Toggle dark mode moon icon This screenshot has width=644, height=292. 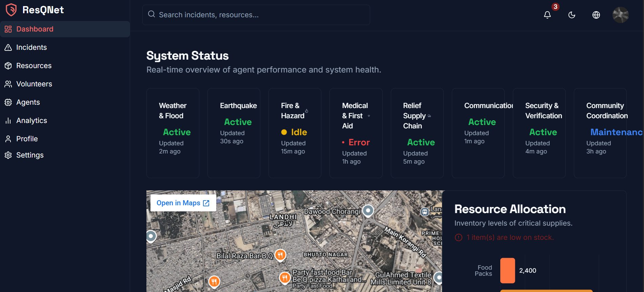(x=571, y=15)
